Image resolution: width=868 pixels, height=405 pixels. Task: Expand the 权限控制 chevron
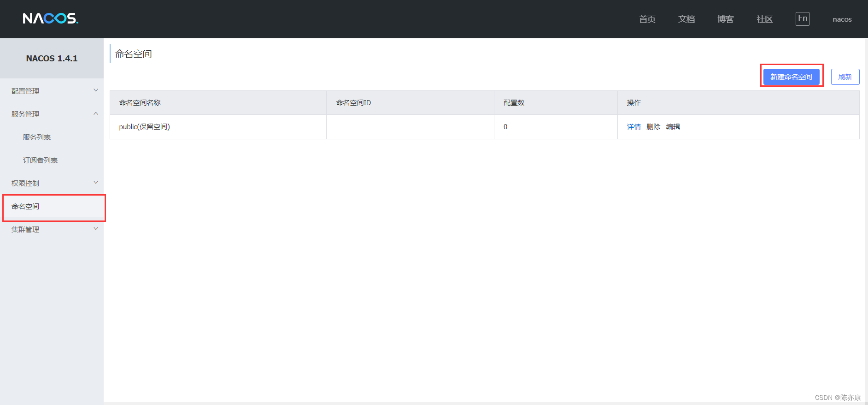pyautogui.click(x=96, y=183)
